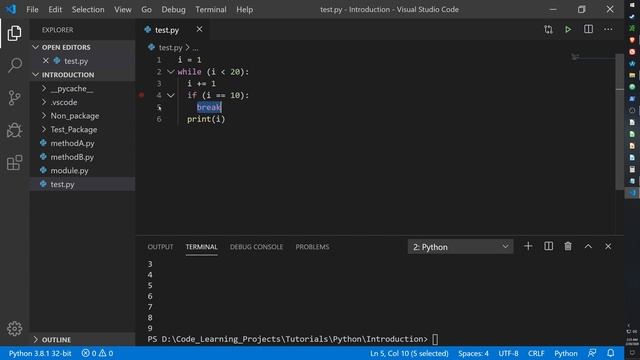Open notifications bell in status bar
The image size is (640, 360).
pos(611,353)
